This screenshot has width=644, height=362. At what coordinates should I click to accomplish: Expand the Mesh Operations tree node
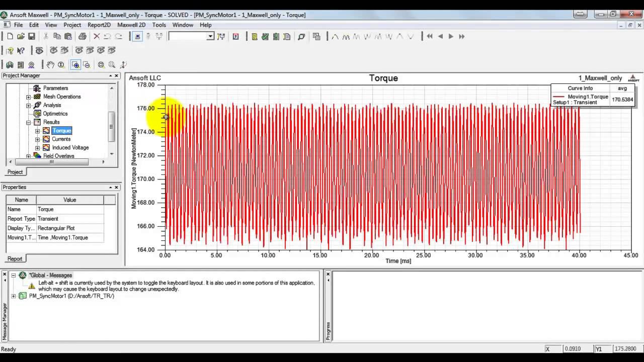pos(29,97)
